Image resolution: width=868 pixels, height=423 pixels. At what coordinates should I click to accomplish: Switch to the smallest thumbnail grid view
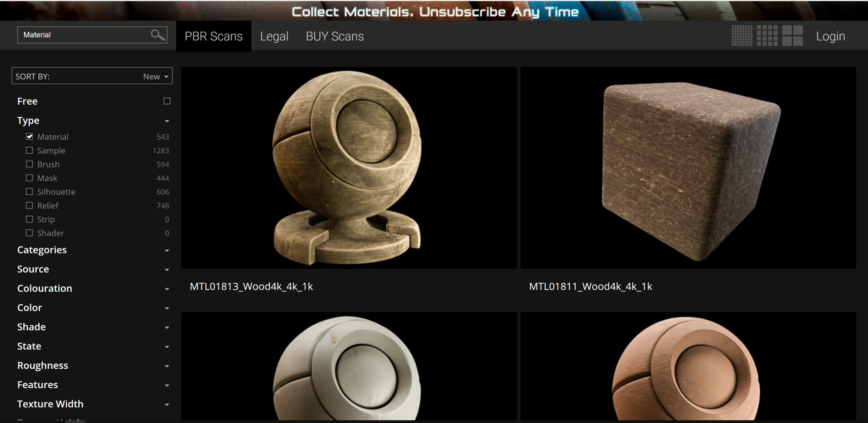(x=742, y=36)
